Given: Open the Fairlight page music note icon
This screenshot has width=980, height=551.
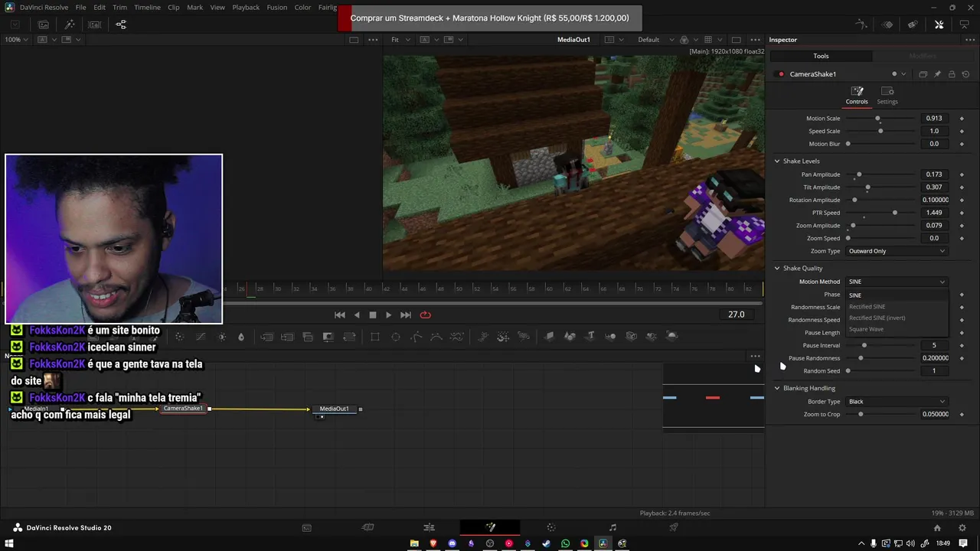Looking at the screenshot, I should click(x=612, y=527).
